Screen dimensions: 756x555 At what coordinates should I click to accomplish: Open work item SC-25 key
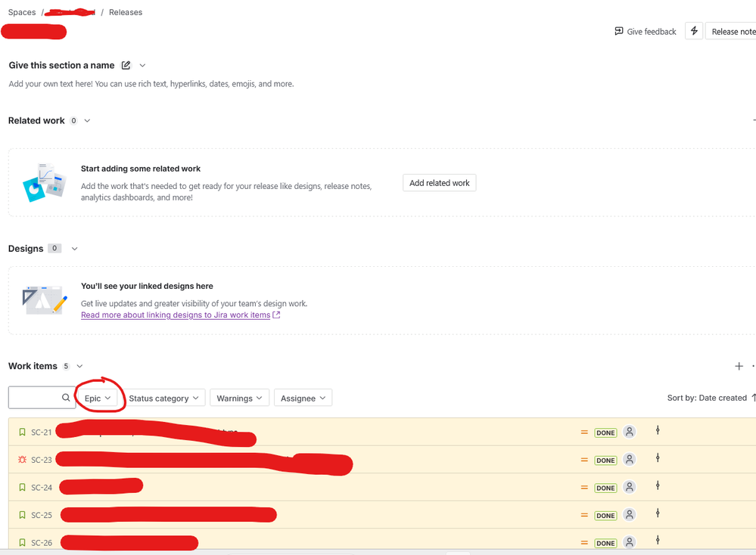42,515
